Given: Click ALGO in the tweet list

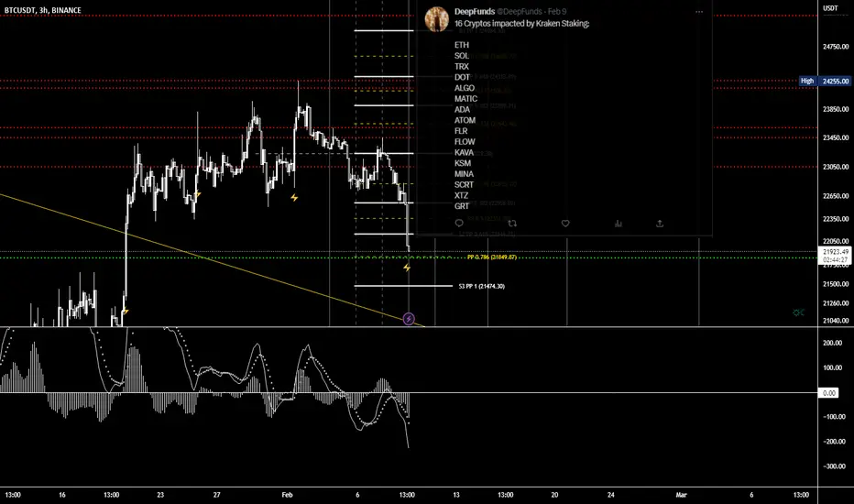Looking at the screenshot, I should pyautogui.click(x=465, y=88).
